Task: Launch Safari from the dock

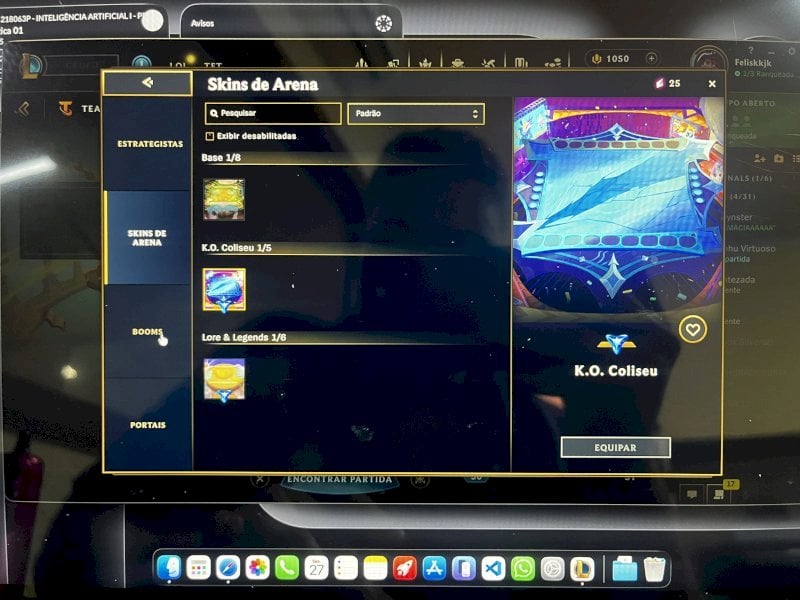Action: click(x=228, y=568)
